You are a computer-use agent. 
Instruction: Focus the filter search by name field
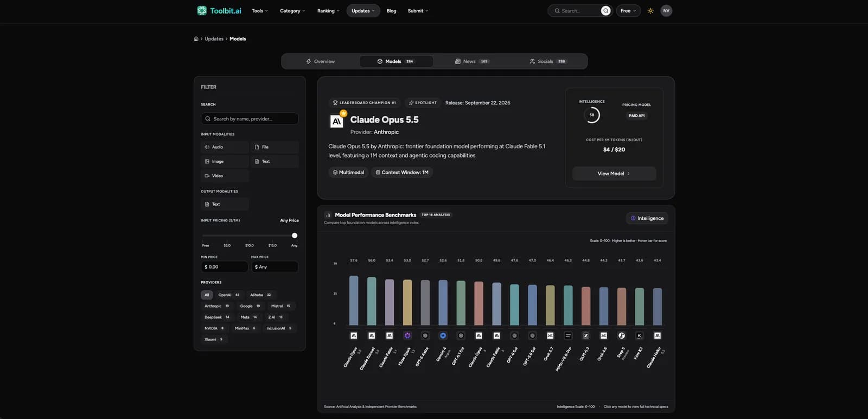[x=250, y=119]
